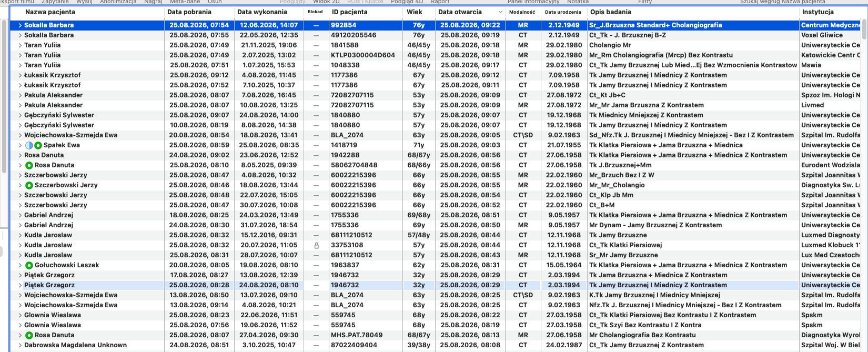Click green circle beside Gołuchowski Leszek
Image resolution: width=868 pixels, height=352 pixels.
tap(29, 265)
